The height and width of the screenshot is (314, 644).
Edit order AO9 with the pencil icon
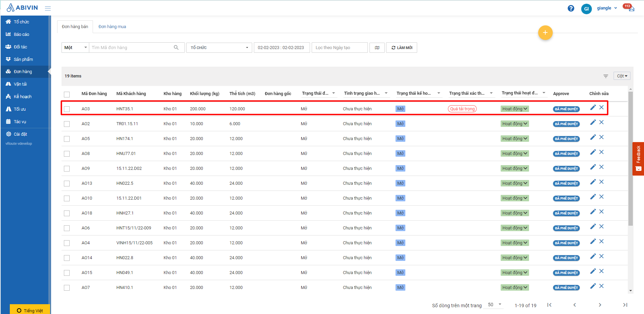coord(593,167)
